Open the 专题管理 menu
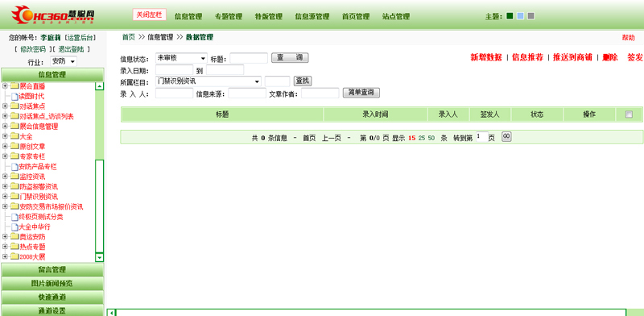 coord(229,16)
